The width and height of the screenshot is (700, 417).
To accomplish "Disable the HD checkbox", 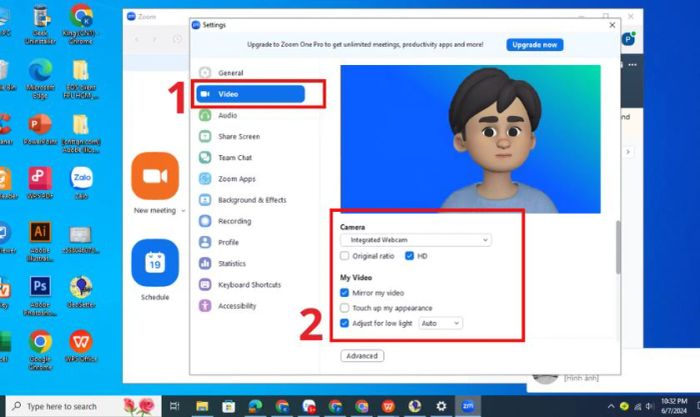I will pos(409,256).
